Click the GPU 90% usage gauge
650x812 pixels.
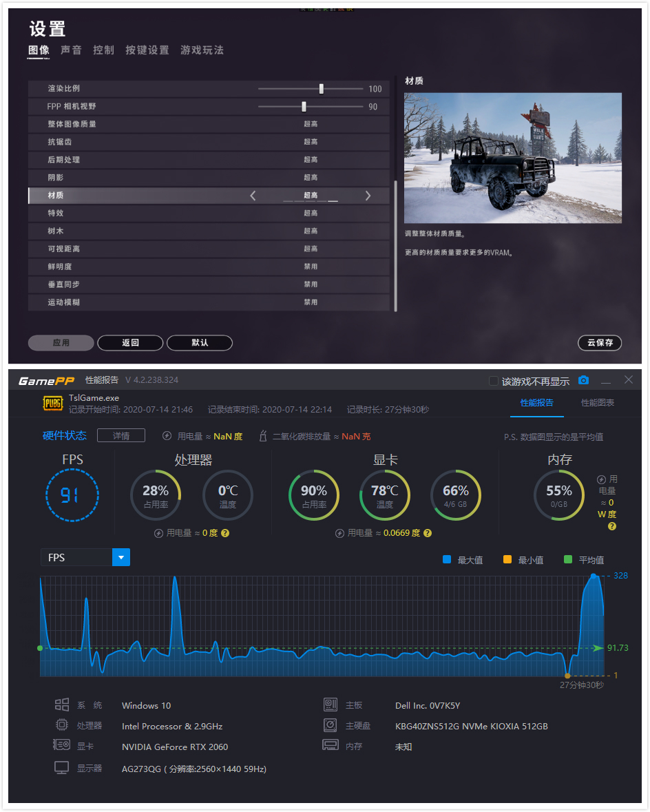[314, 495]
